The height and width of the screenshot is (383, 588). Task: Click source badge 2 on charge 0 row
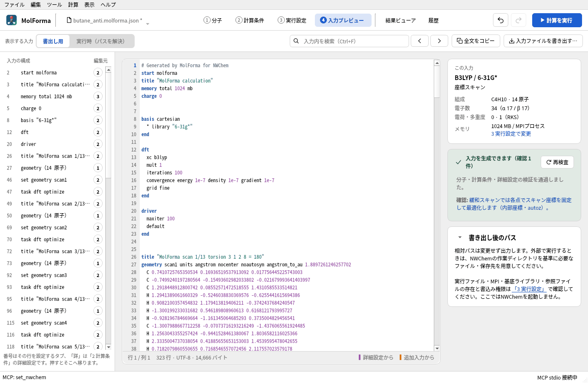tap(98, 109)
